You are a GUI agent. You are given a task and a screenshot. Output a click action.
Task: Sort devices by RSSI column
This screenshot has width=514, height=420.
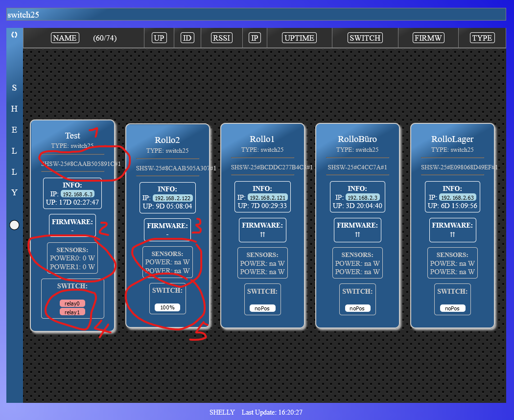(x=221, y=38)
